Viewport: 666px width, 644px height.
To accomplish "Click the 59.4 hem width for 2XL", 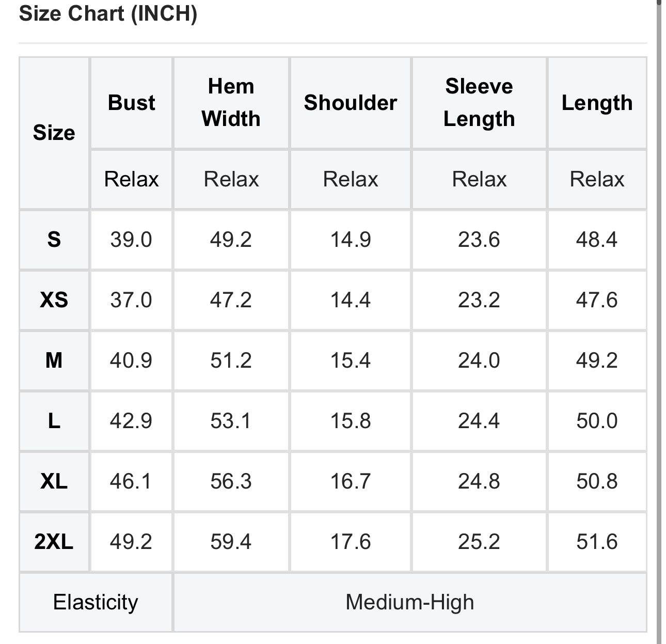I will tap(231, 542).
